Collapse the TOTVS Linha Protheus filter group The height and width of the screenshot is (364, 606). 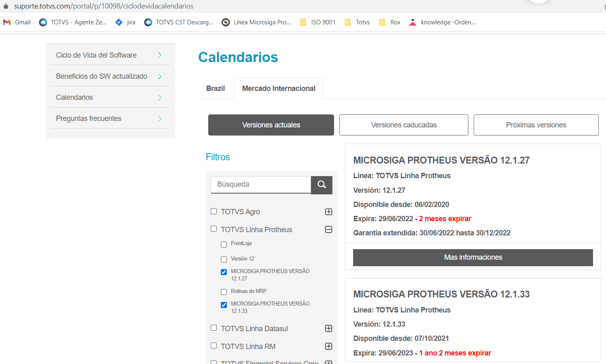coord(329,230)
